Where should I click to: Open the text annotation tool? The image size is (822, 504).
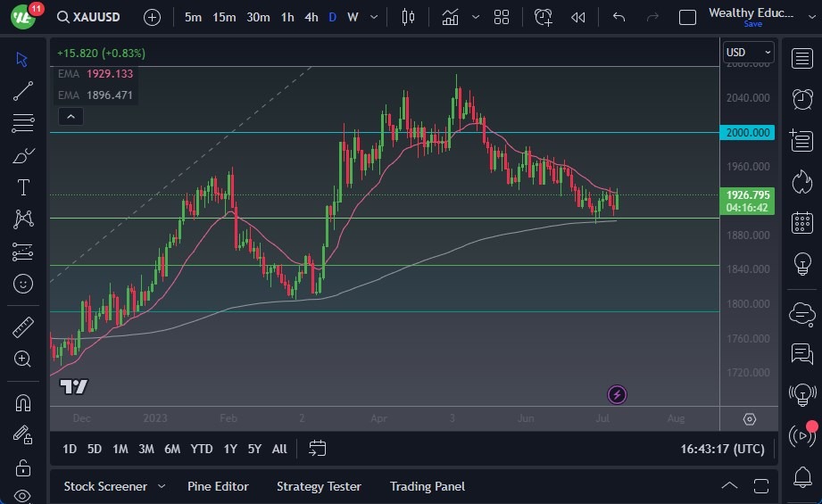point(23,187)
